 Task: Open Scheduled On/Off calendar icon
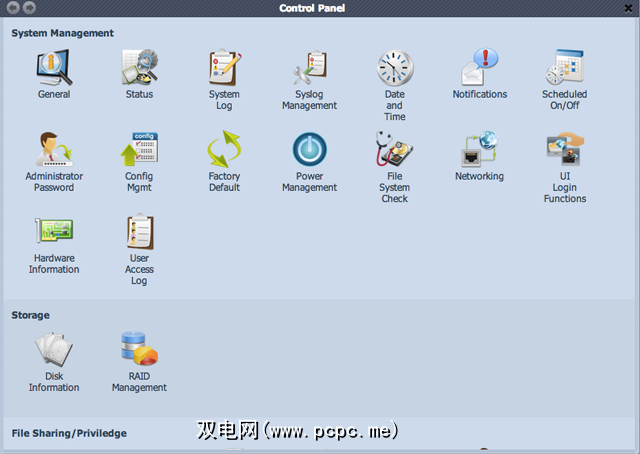coord(565,68)
